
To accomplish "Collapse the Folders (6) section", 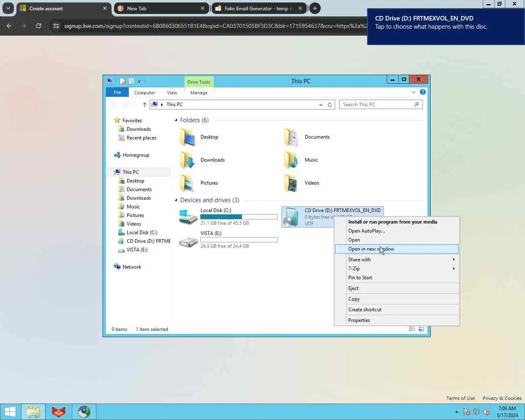I will pos(176,120).
